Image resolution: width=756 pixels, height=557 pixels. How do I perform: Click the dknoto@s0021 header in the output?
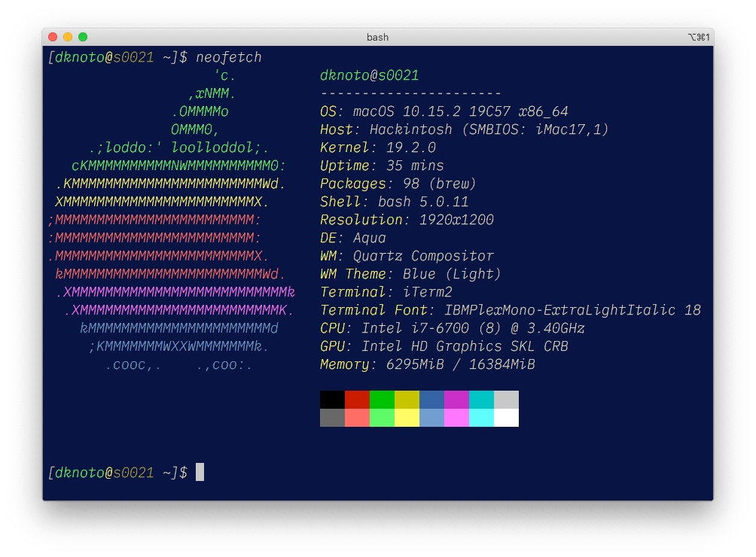[x=369, y=75]
